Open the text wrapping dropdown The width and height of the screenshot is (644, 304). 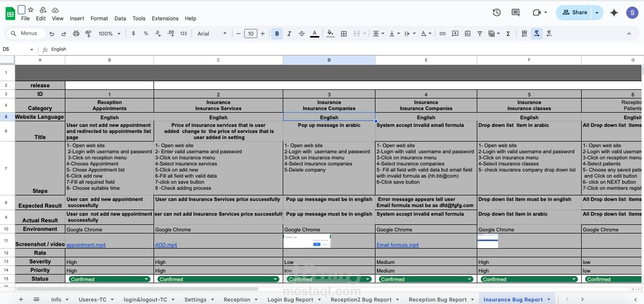pos(410,33)
